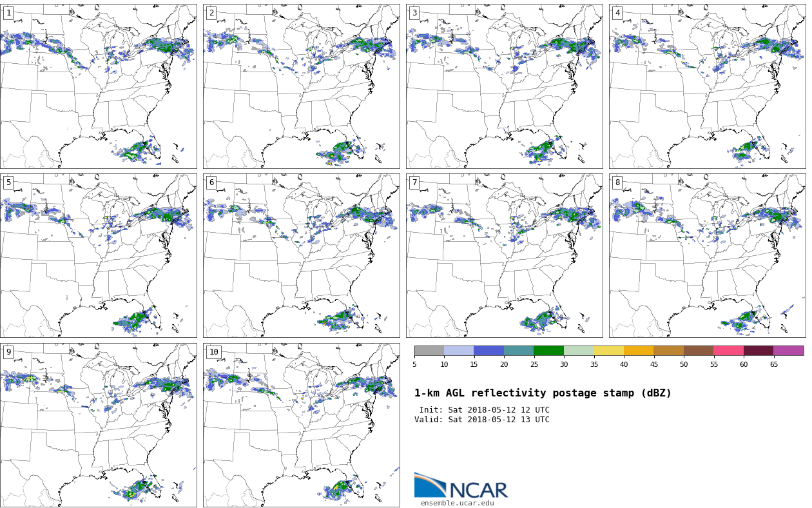Select the maroon 60-65 dBZ swatch

point(759,351)
